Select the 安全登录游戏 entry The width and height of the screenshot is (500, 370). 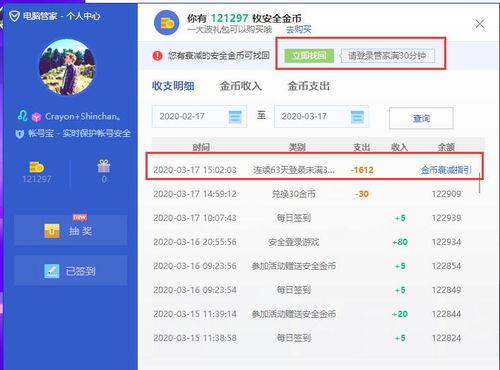pos(294,242)
